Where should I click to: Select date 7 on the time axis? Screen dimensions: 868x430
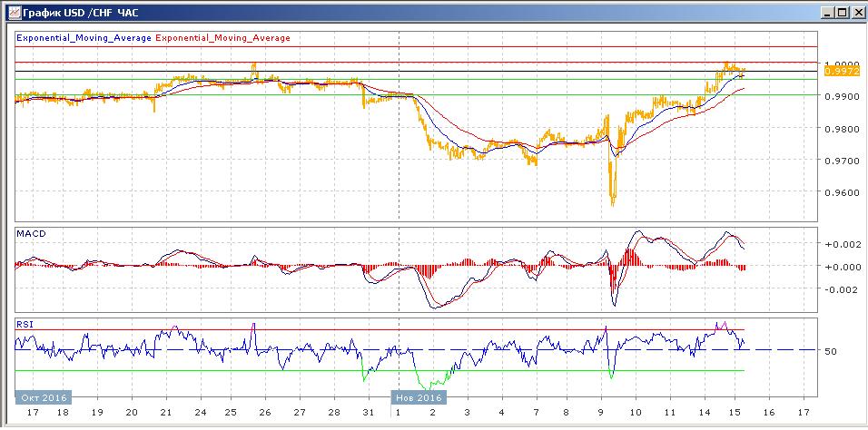[x=537, y=413]
